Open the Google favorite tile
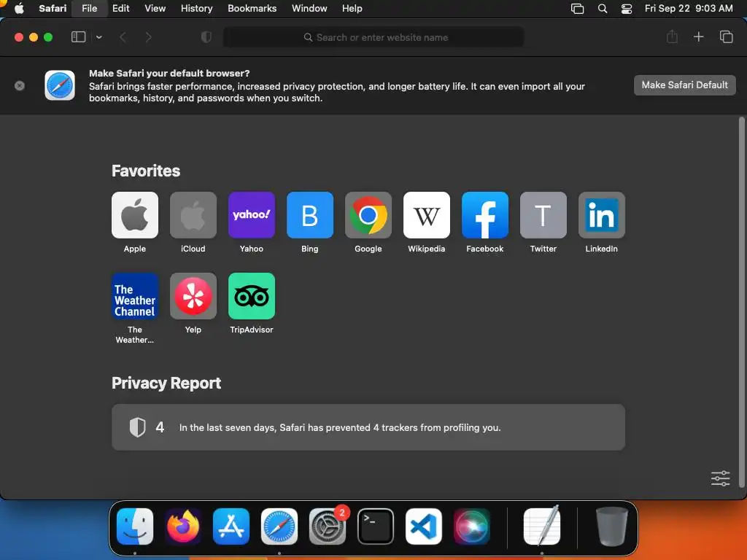Screen dimensions: 747x560 pos(368,215)
